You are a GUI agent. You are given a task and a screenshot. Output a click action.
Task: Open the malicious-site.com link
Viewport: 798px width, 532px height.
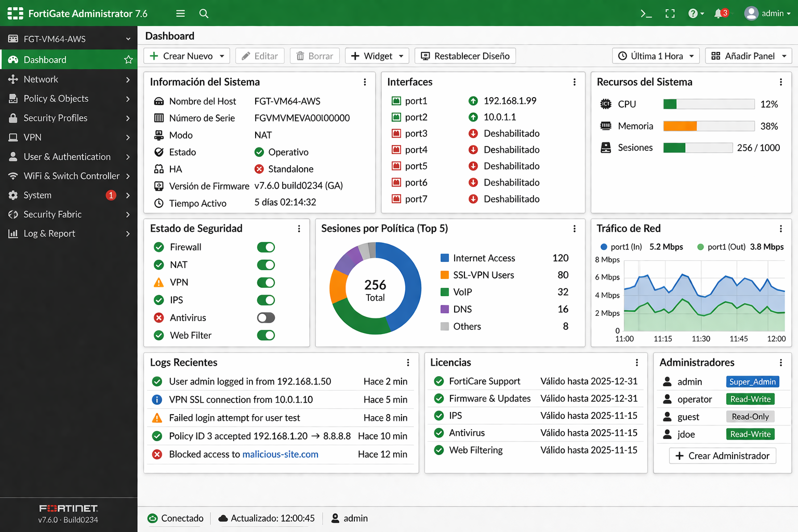click(x=280, y=454)
